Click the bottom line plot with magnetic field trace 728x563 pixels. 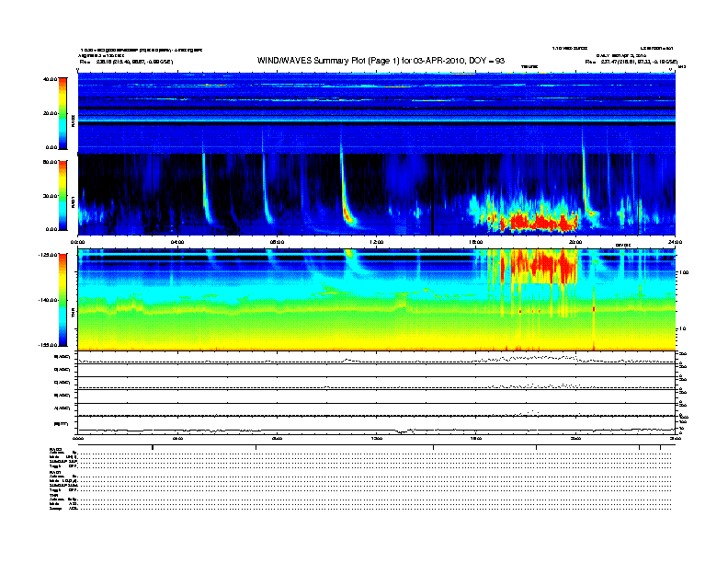point(377,425)
